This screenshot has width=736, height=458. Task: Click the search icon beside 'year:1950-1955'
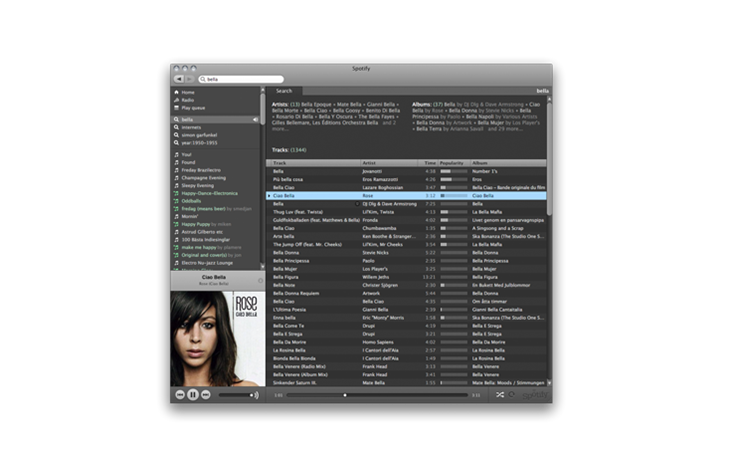[176, 143]
